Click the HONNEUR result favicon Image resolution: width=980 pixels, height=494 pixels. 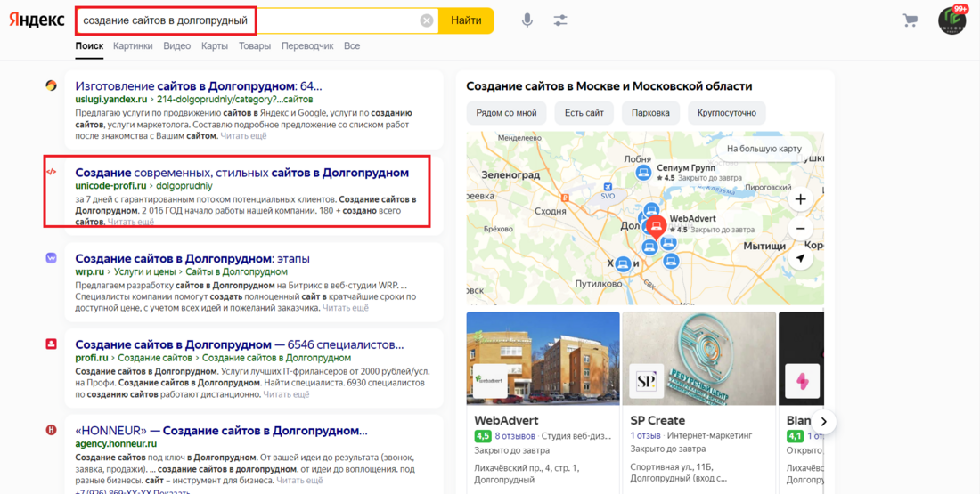pyautogui.click(x=52, y=430)
